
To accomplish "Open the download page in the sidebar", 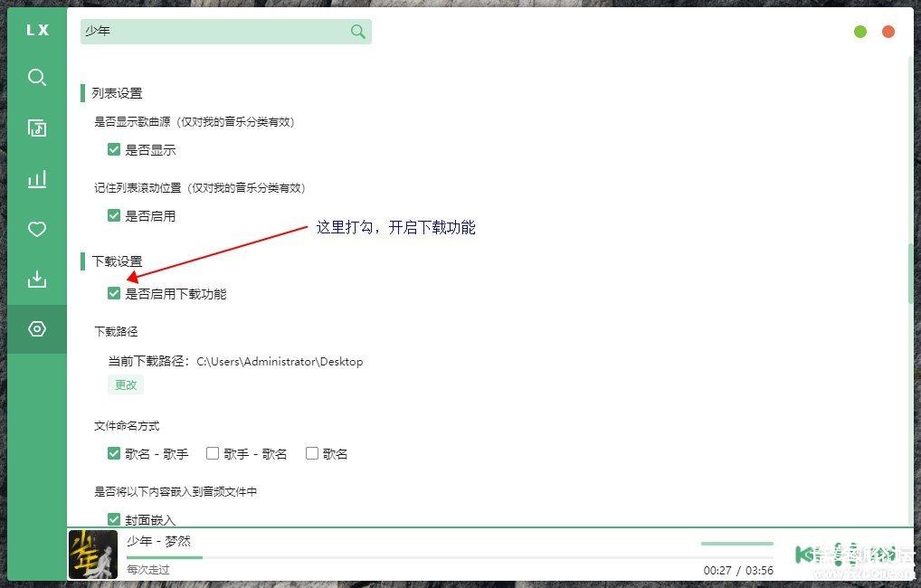I will click(36, 280).
